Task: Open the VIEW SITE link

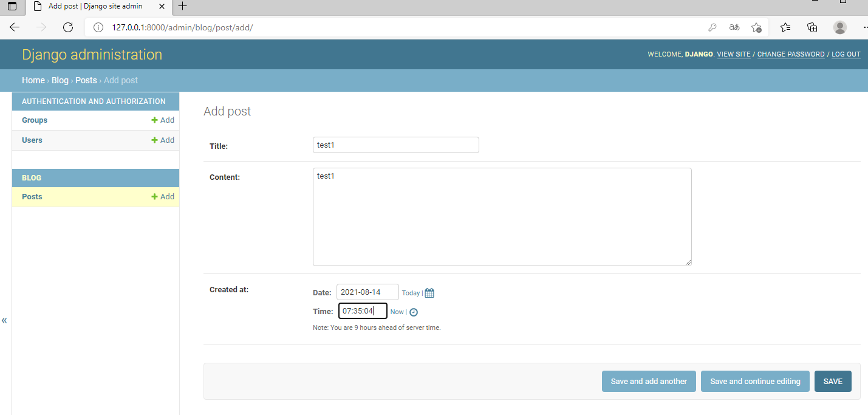Action: tap(734, 55)
